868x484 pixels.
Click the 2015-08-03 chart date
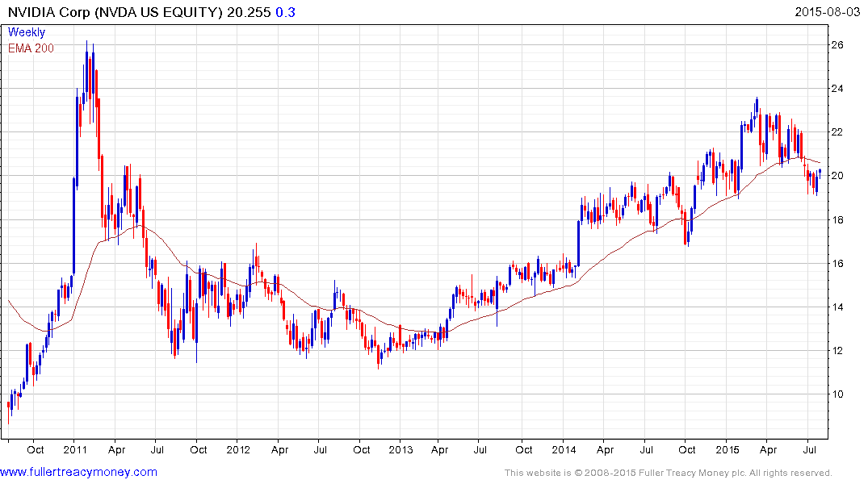click(x=827, y=12)
